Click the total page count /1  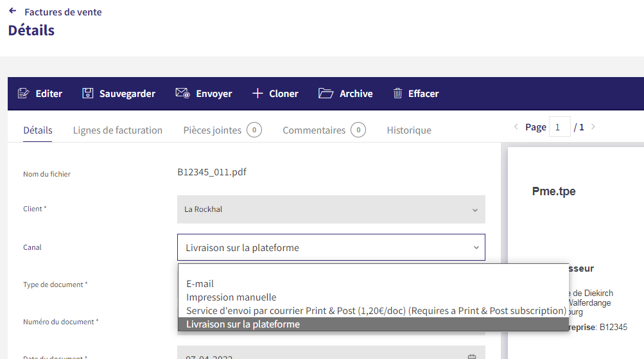(x=579, y=127)
